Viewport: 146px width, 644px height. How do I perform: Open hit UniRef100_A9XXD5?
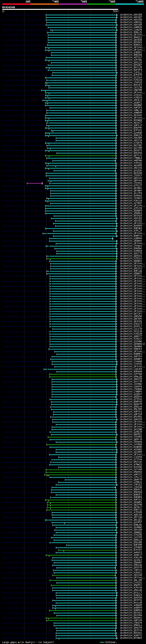tap(131, 25)
